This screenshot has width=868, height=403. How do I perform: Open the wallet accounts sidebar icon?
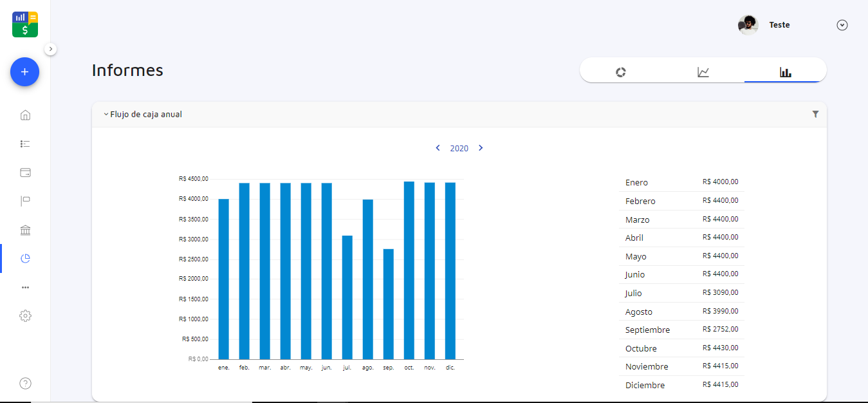(x=25, y=173)
